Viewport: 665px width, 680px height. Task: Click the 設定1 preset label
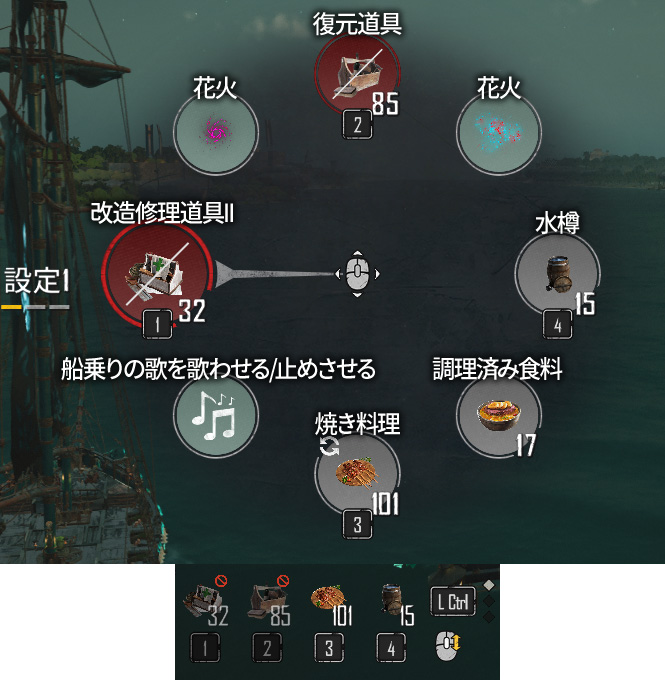click(37, 281)
